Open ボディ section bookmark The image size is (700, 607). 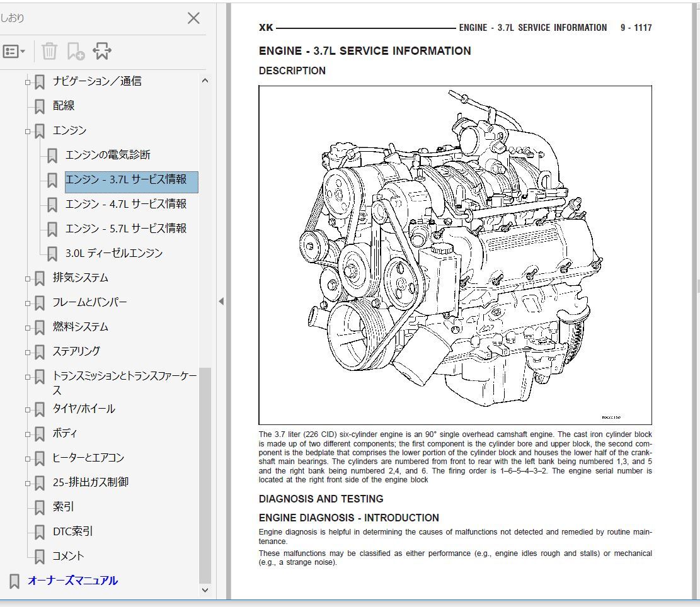point(65,433)
